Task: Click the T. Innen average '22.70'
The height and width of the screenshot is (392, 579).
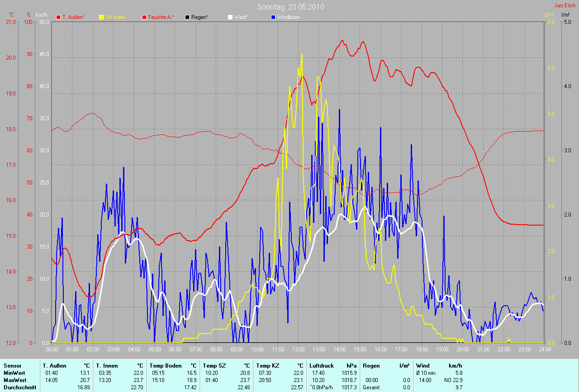Action: [137, 387]
